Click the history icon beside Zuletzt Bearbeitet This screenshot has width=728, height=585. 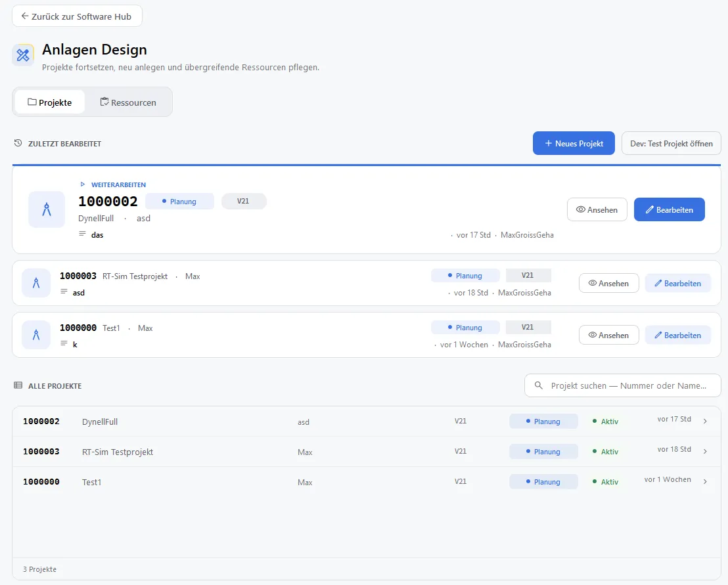[18, 143]
